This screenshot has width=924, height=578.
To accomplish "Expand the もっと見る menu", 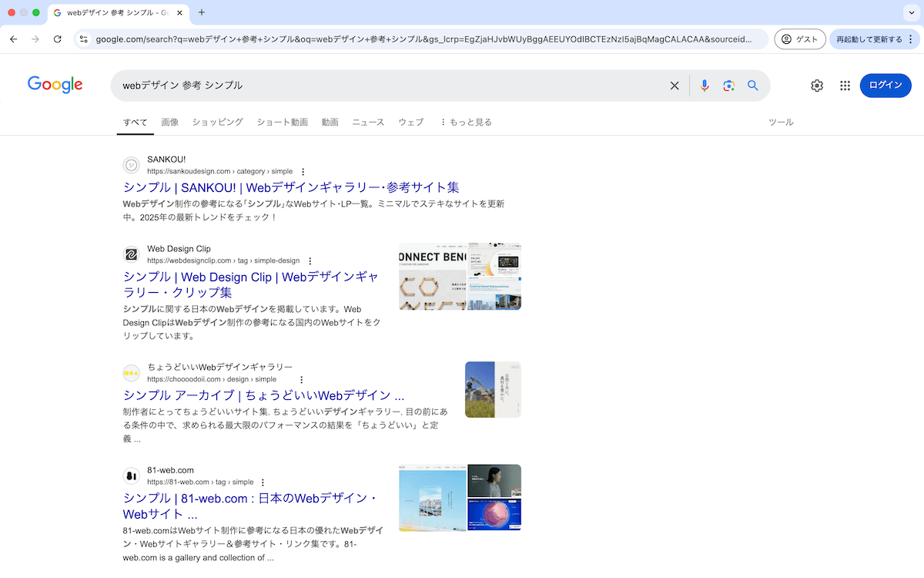I will (466, 122).
